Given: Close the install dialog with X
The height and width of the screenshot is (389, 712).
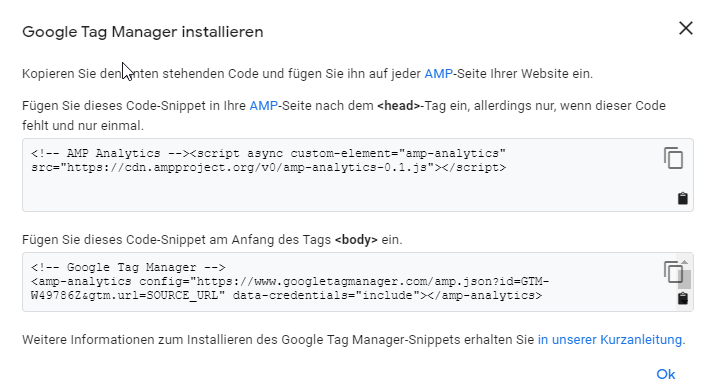Looking at the screenshot, I should (686, 28).
